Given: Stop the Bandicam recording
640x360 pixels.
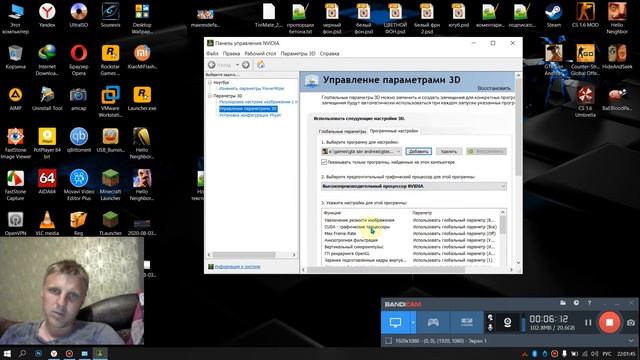Looking at the screenshot, I should [609, 322].
